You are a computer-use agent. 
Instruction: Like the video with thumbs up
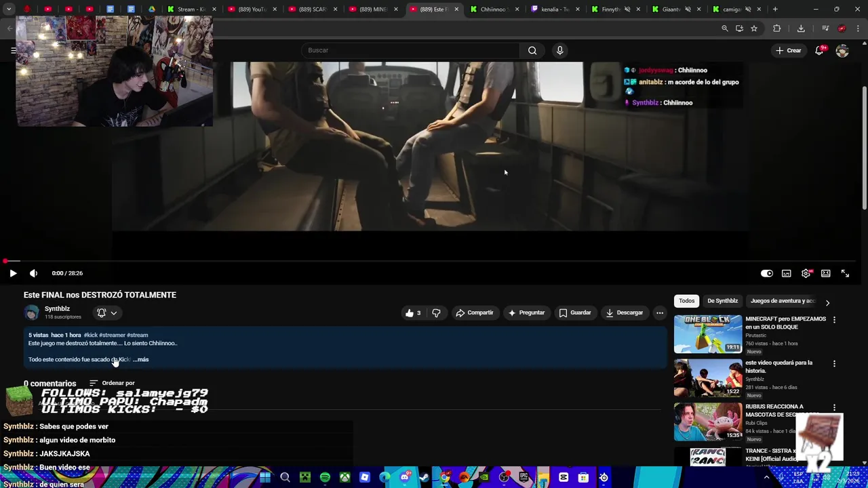click(x=413, y=312)
